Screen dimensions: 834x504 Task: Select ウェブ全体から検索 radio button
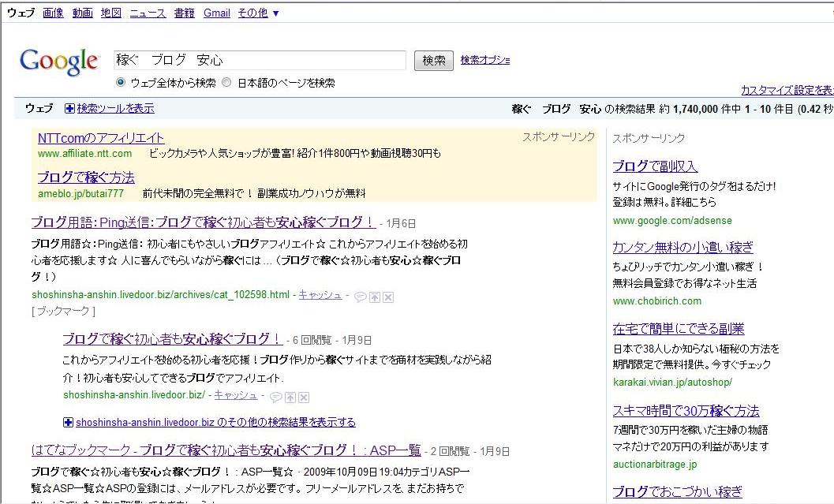click(x=120, y=82)
